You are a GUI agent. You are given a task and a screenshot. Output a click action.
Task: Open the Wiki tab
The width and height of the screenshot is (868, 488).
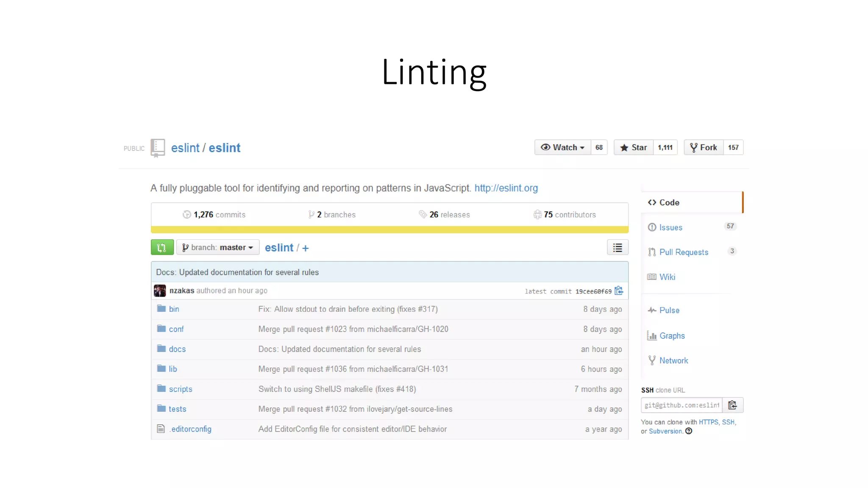click(667, 277)
